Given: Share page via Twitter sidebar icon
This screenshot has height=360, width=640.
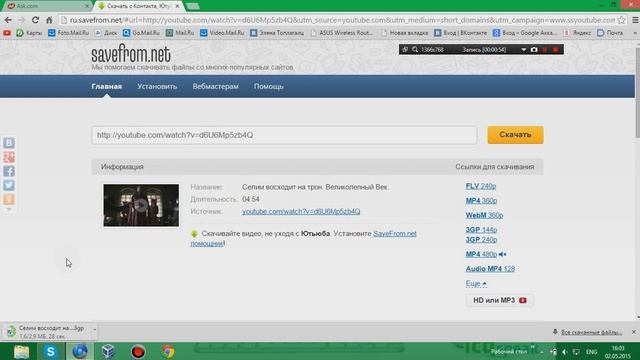Looking at the screenshot, I should 9,185.
